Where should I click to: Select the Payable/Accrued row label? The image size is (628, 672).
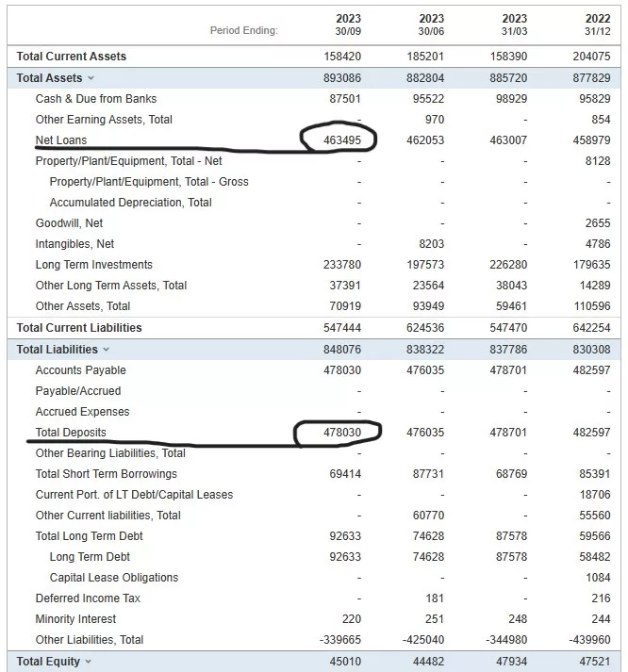tap(78, 390)
